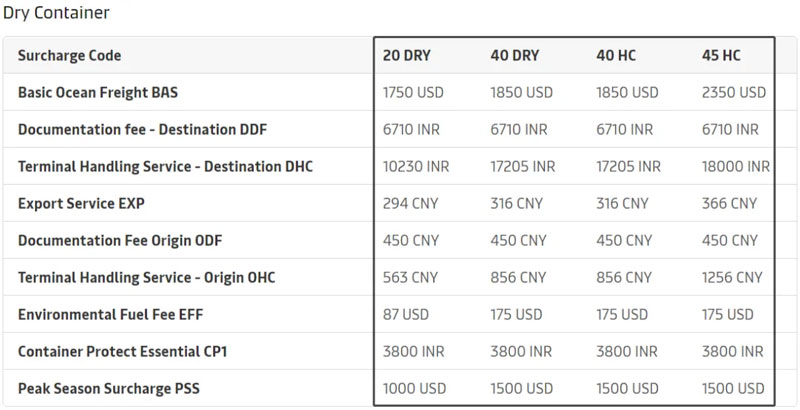The image size is (800, 410).
Task: Click the 2350 USD freight cell
Action: [x=734, y=92]
